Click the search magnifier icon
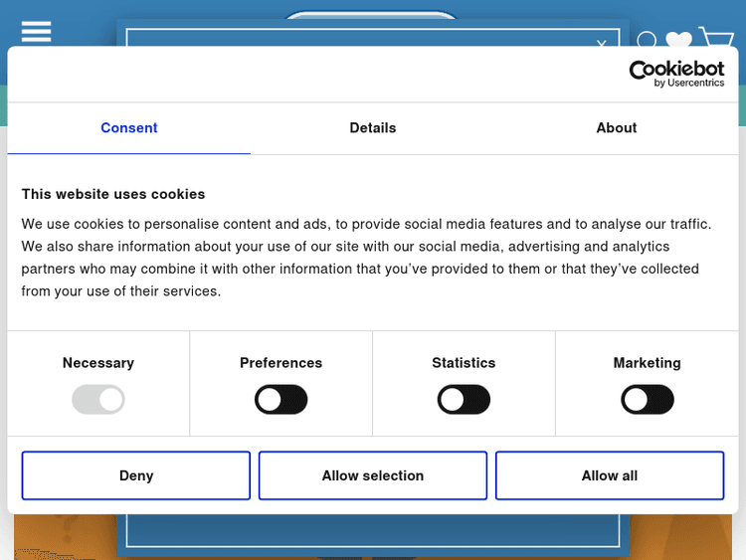Viewport: 746px width, 560px height. (647, 40)
